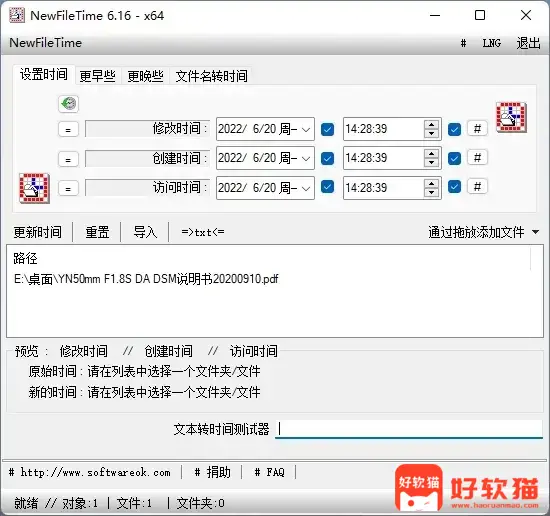This screenshot has width=550, height=516.
Task: Click the = button beside 访问时间
Action: (68, 189)
